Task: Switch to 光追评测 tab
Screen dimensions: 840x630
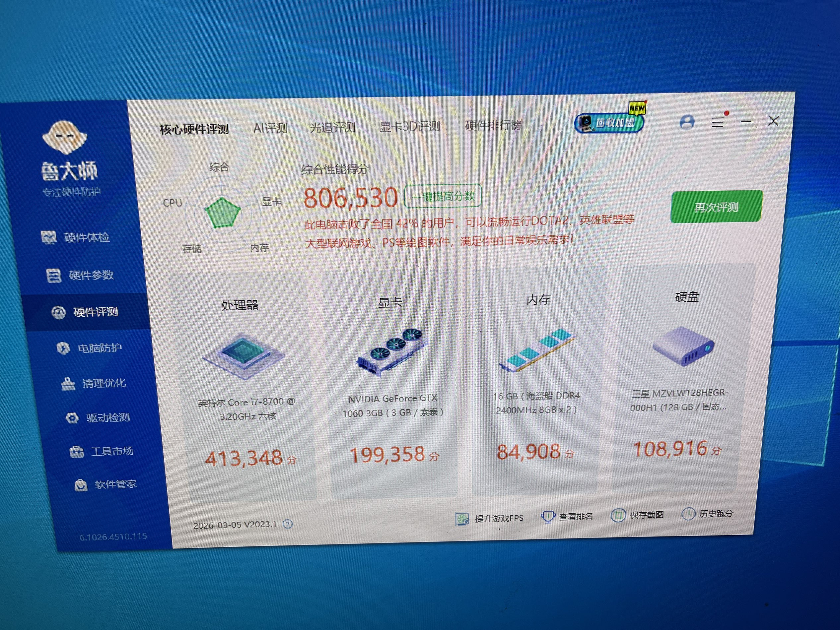Action: click(x=332, y=128)
